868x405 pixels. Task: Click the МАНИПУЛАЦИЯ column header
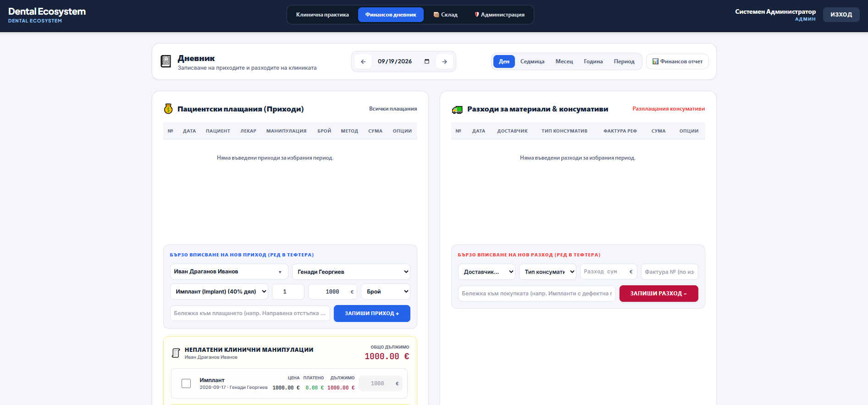coord(286,131)
